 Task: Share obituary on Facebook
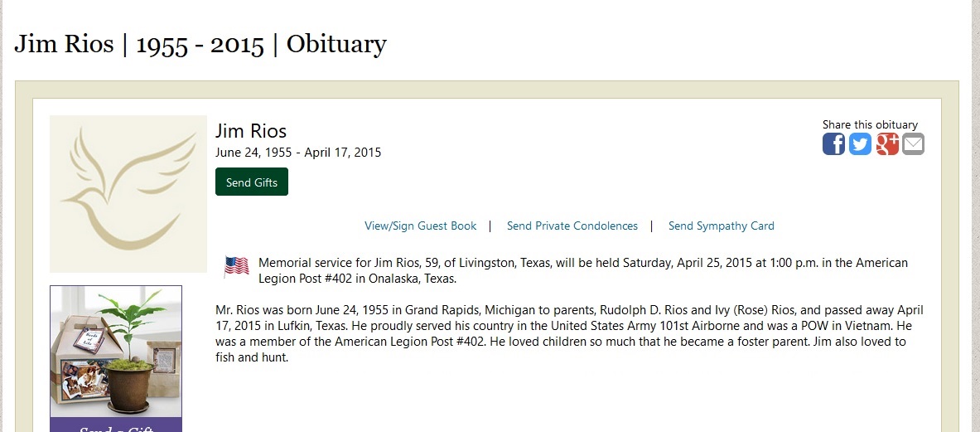833,144
